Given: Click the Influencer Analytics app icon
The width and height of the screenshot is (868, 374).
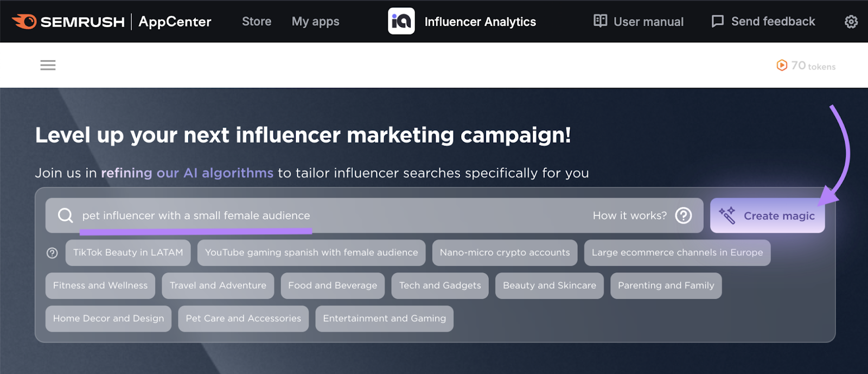Looking at the screenshot, I should (x=401, y=21).
